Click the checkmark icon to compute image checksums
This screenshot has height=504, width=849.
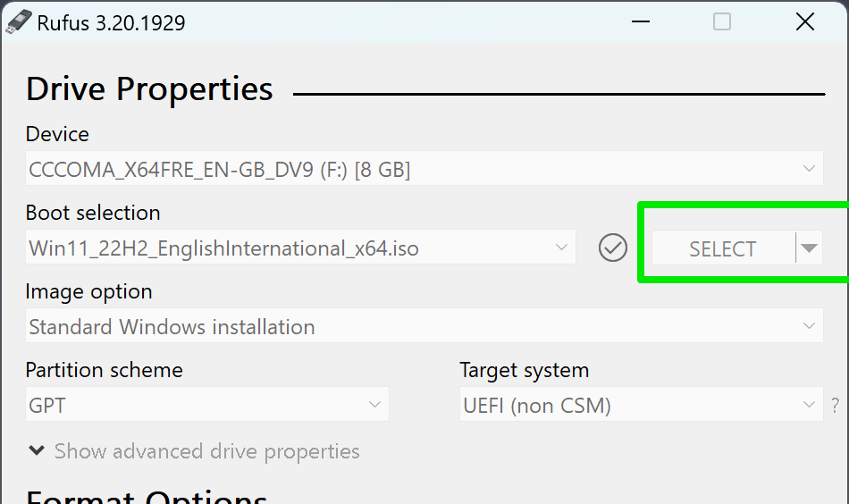(x=613, y=248)
